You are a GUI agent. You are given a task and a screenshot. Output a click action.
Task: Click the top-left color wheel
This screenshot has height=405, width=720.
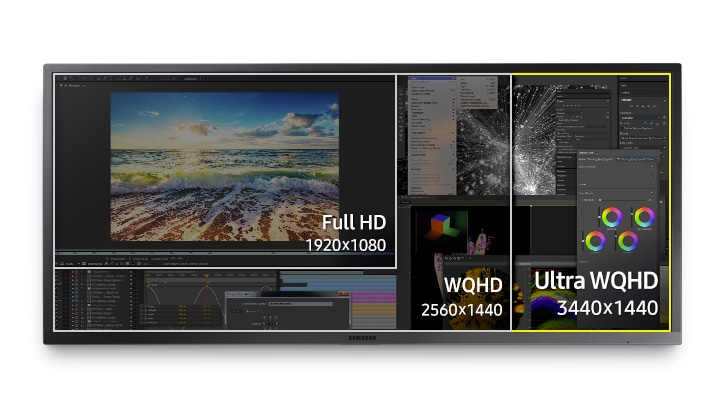(612, 217)
